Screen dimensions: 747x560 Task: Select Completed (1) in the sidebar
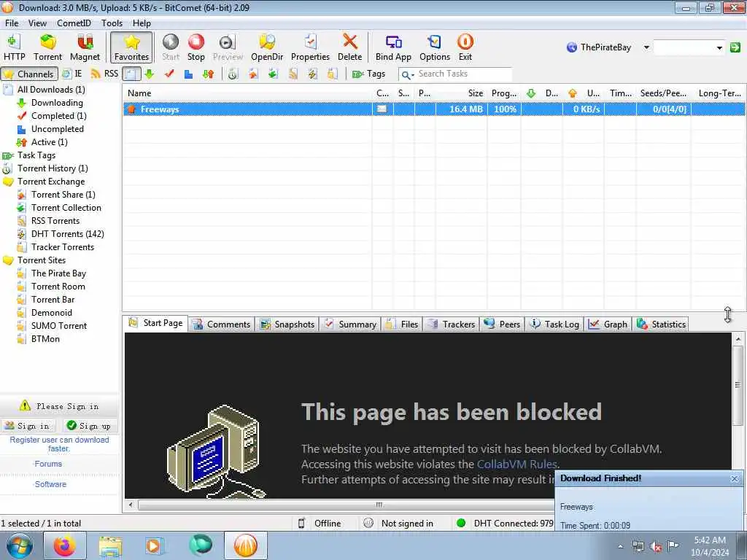(x=58, y=116)
